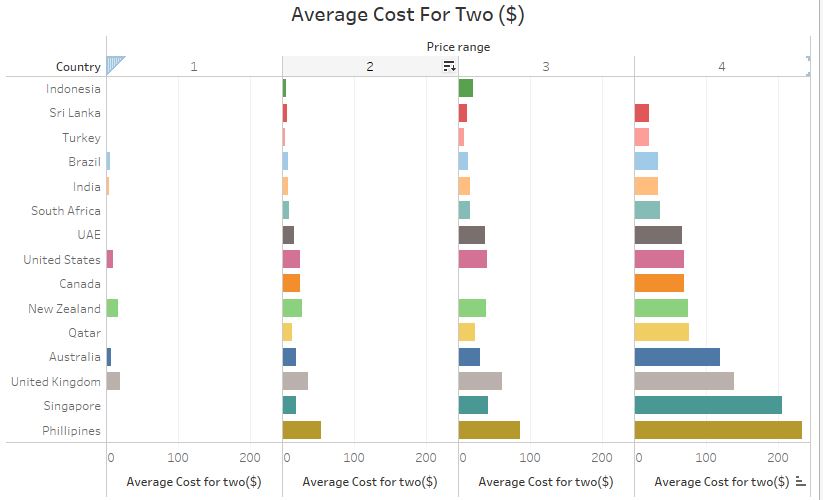
Task: Click the UAE bar in price range 4
Action: (x=658, y=235)
